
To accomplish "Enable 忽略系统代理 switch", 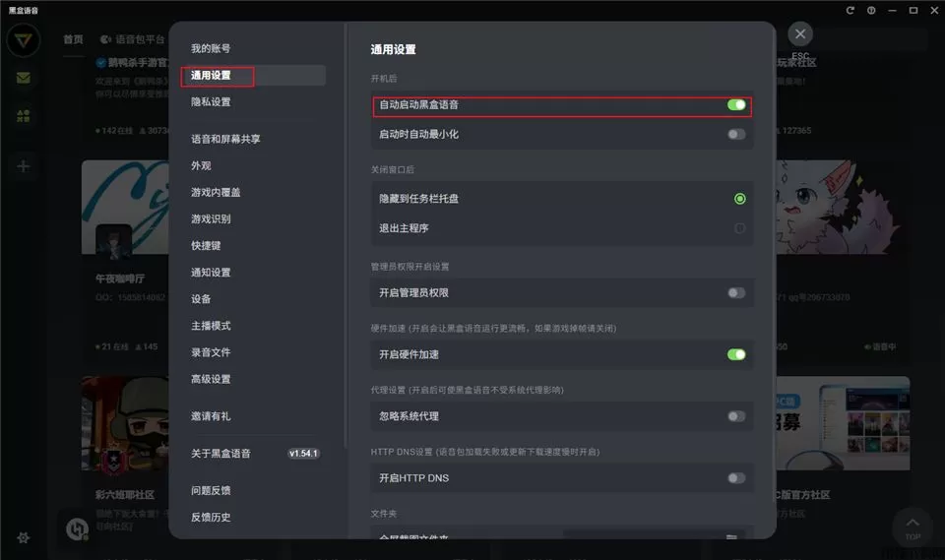I will (x=736, y=416).
